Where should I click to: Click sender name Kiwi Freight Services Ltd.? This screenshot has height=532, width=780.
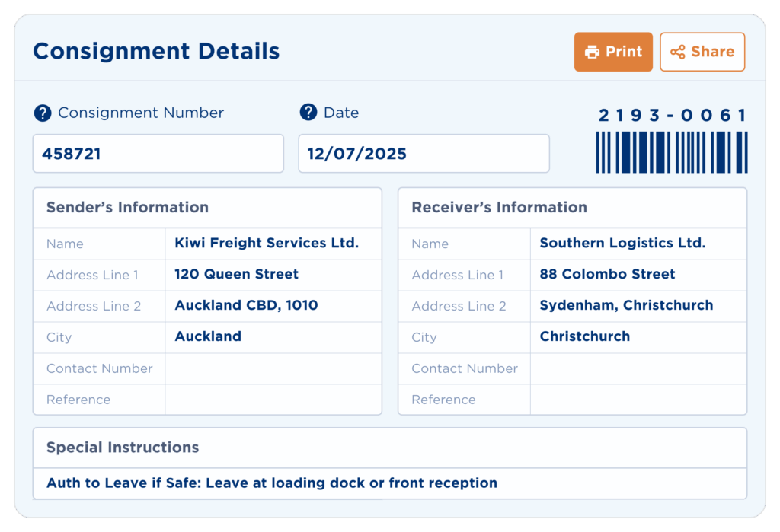(x=267, y=243)
